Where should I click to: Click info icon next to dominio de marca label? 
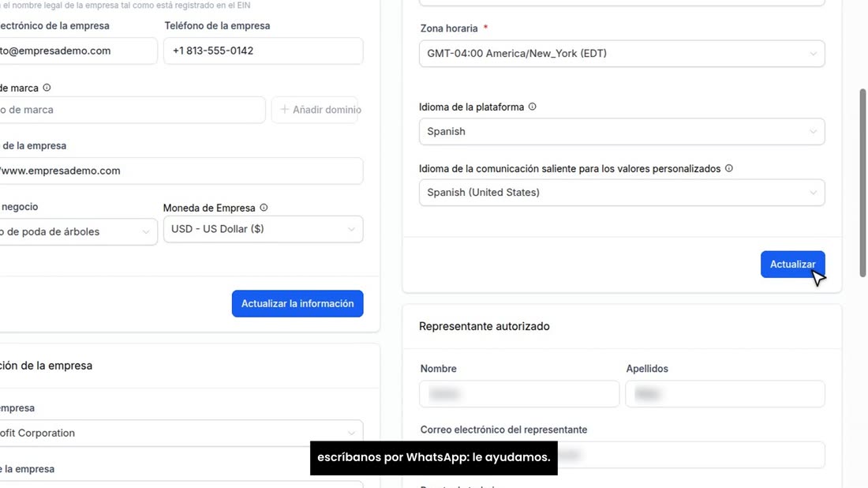click(x=47, y=88)
